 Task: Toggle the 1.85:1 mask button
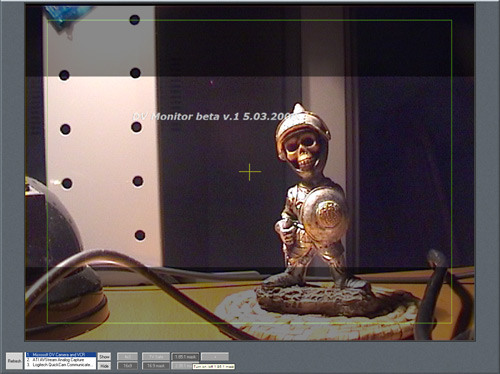tap(185, 356)
